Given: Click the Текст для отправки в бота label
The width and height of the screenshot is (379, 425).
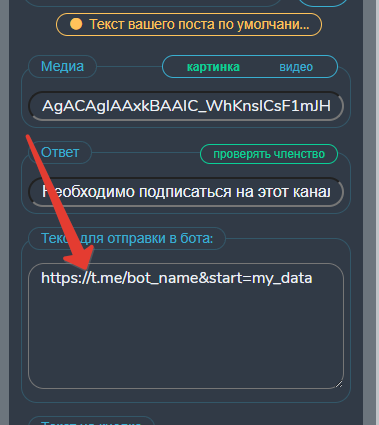Looking at the screenshot, I should (127, 238).
